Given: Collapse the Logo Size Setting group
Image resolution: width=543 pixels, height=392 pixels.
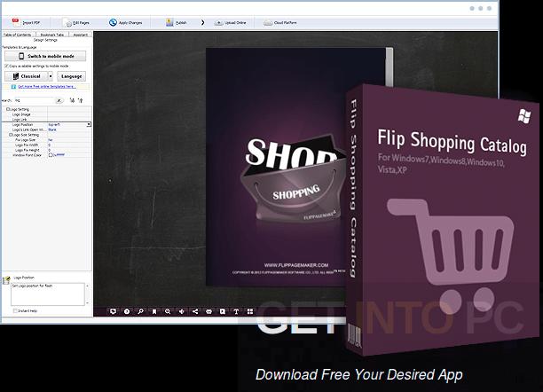Looking at the screenshot, I should (11, 135).
